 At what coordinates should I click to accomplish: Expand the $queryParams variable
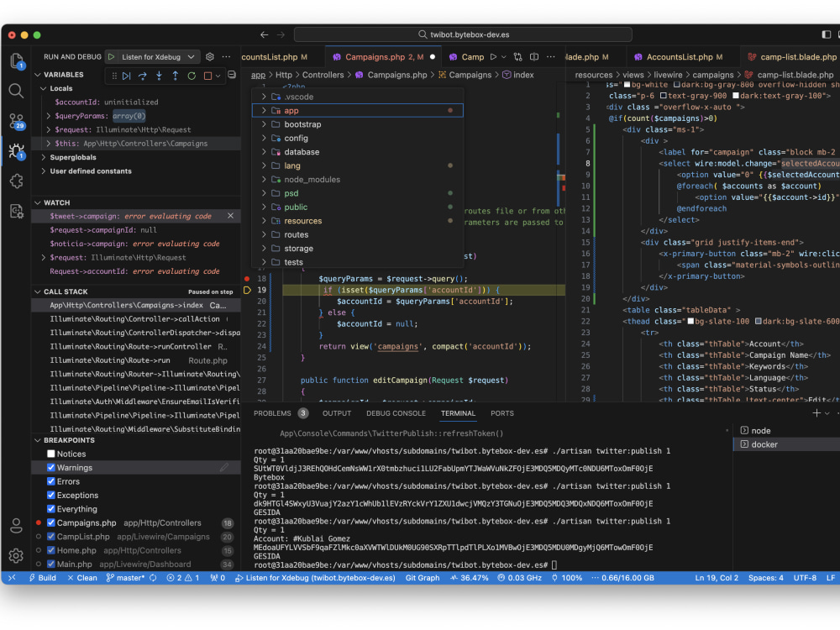[x=49, y=116]
